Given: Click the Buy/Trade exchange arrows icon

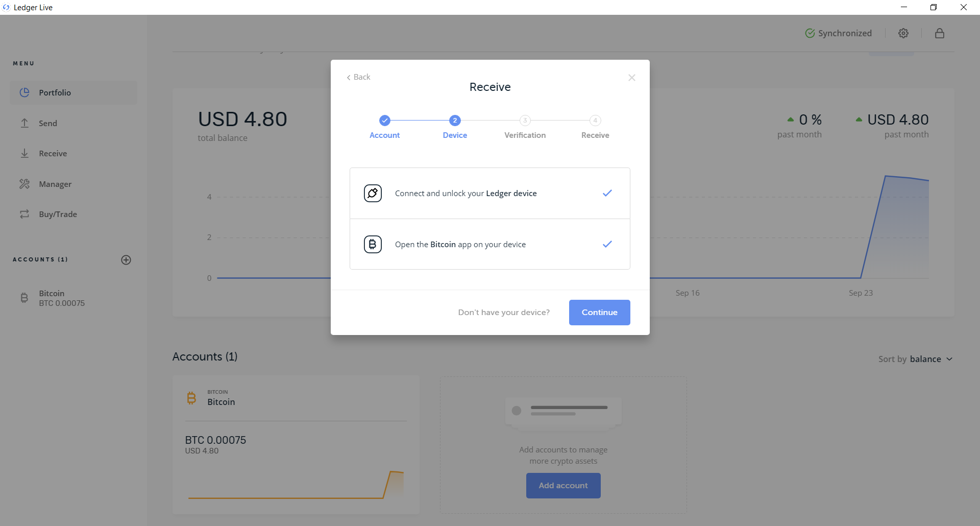Looking at the screenshot, I should [24, 214].
